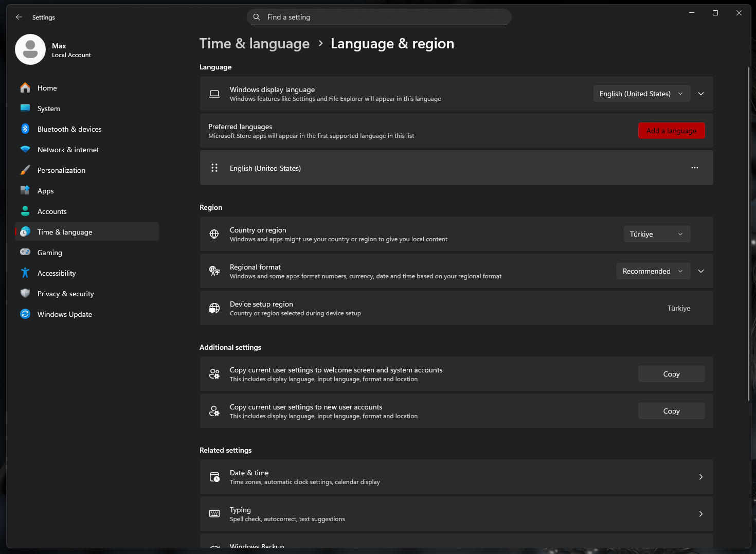The image size is (756, 554).
Task: Click icon beside Copy settings to new user accounts
Action: coord(214,411)
